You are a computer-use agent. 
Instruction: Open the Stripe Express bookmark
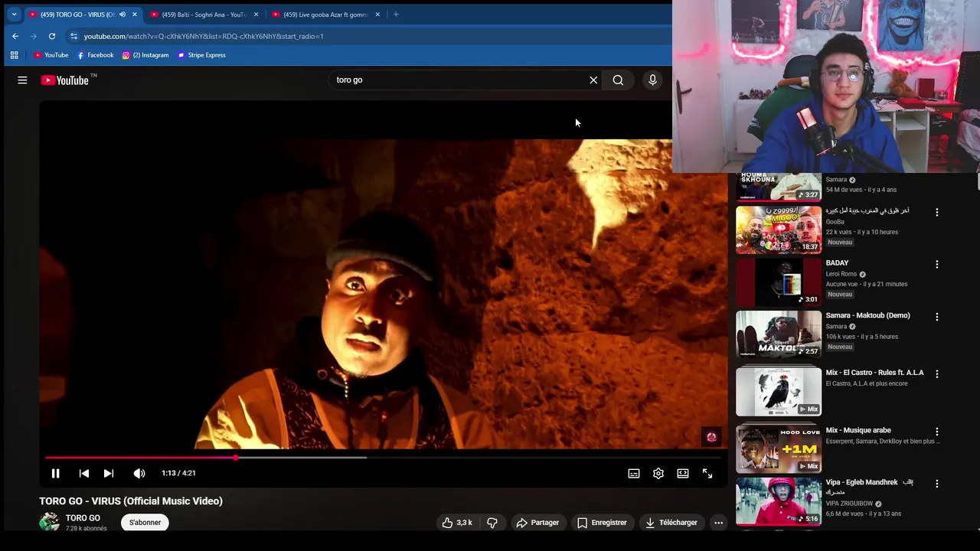201,55
